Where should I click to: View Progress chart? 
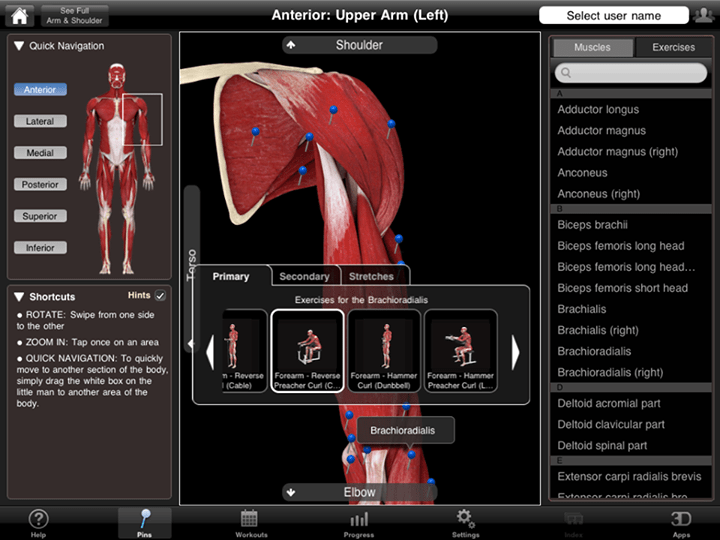click(x=359, y=523)
